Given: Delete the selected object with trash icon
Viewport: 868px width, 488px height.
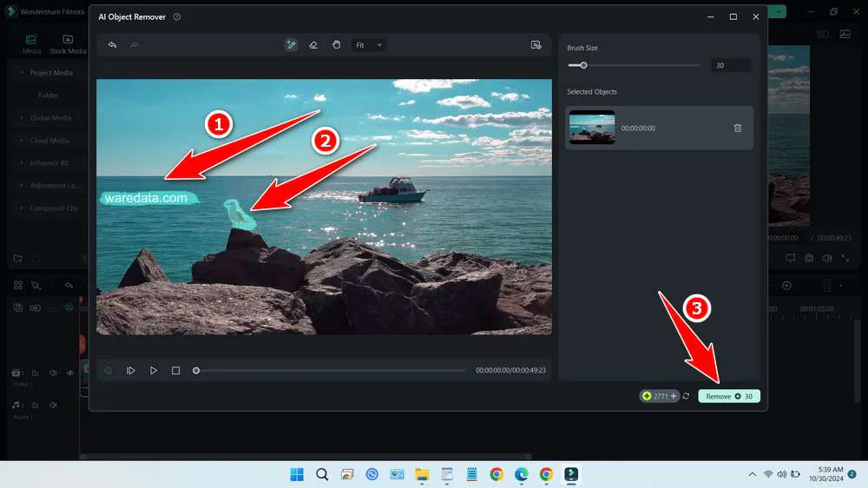Looking at the screenshot, I should point(737,128).
